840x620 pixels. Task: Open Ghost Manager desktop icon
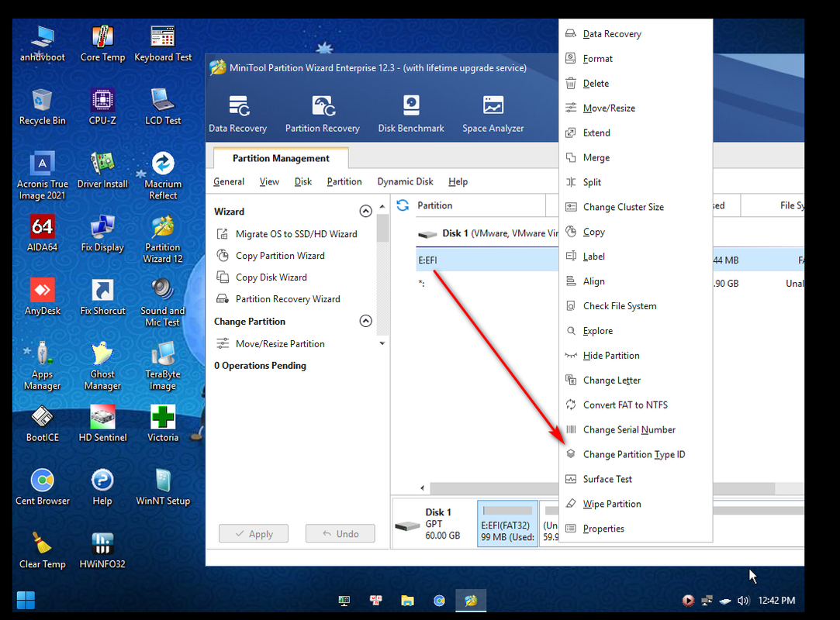[x=102, y=367]
